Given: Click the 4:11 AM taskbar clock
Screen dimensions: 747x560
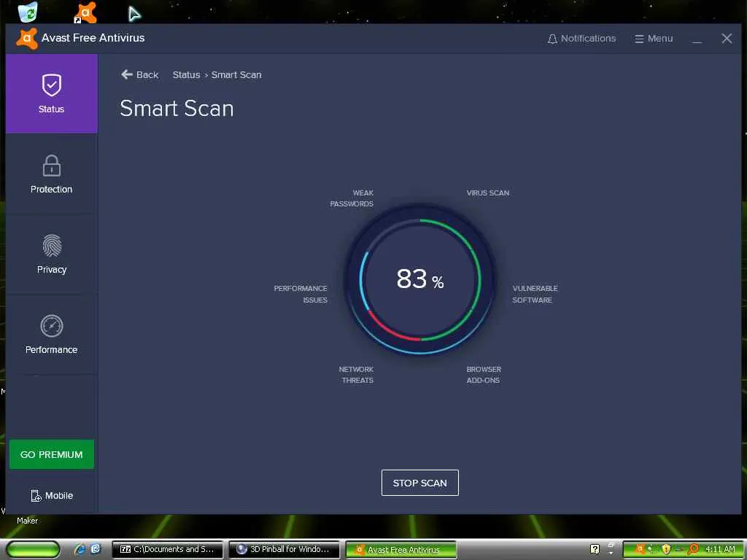Looking at the screenshot, I should 720,549.
